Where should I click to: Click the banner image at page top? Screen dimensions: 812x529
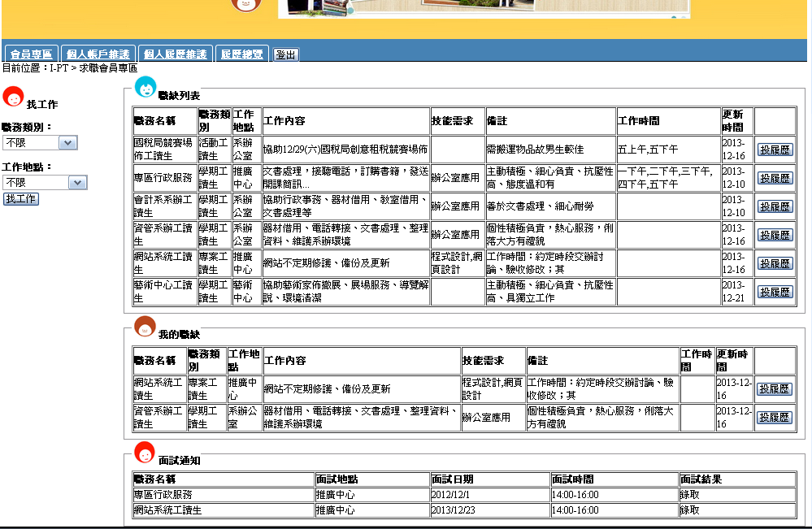(484, 9)
